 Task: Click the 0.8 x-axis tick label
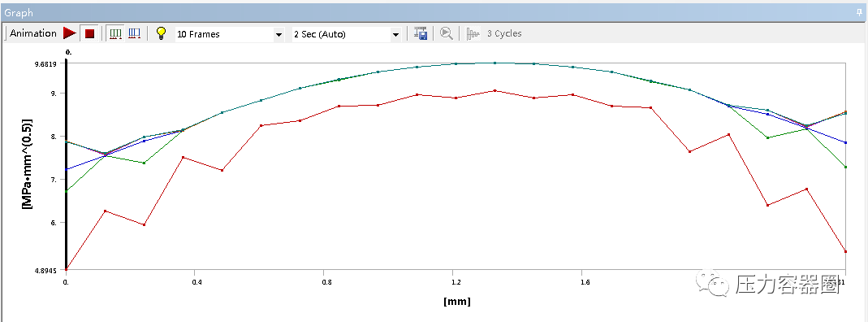[x=326, y=282]
